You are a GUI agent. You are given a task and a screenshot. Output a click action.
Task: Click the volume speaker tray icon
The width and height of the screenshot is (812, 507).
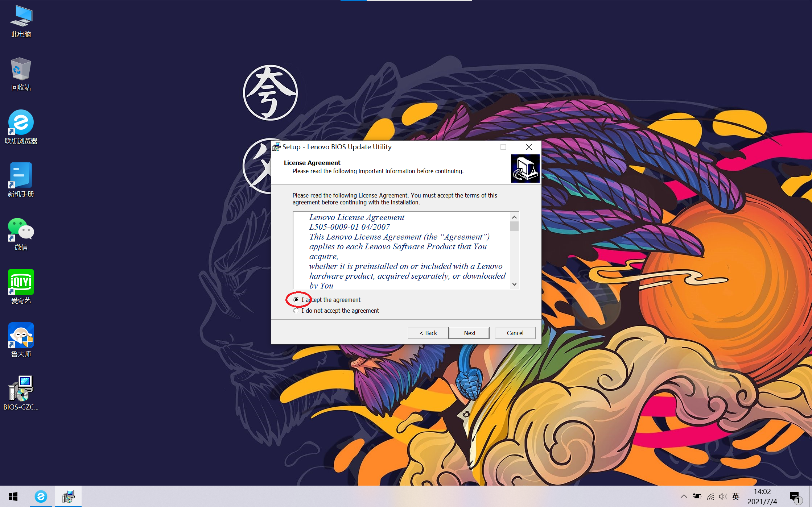pos(723,496)
